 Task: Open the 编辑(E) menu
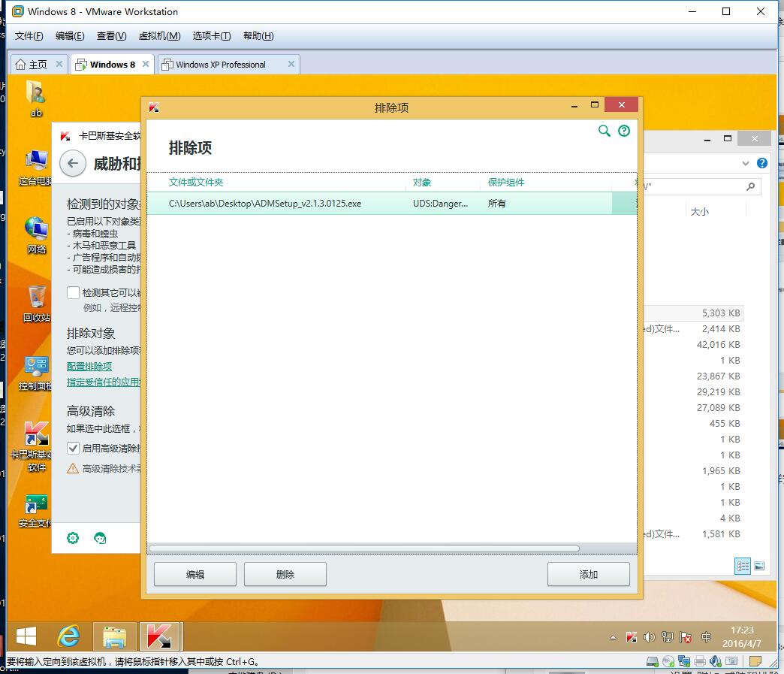coord(70,36)
